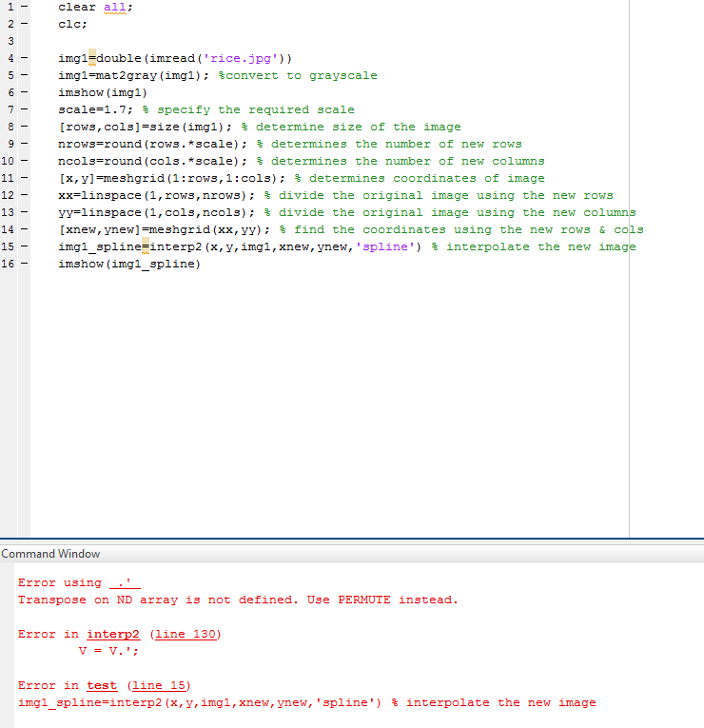Toggle the breakpoint on line 9
The width and height of the screenshot is (704, 728).
(x=24, y=144)
